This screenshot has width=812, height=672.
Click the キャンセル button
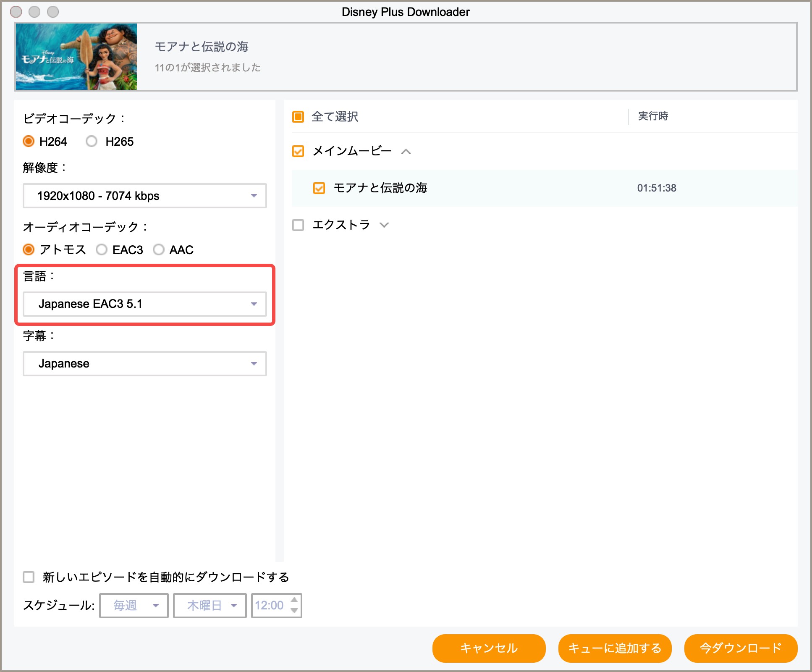coord(489,648)
